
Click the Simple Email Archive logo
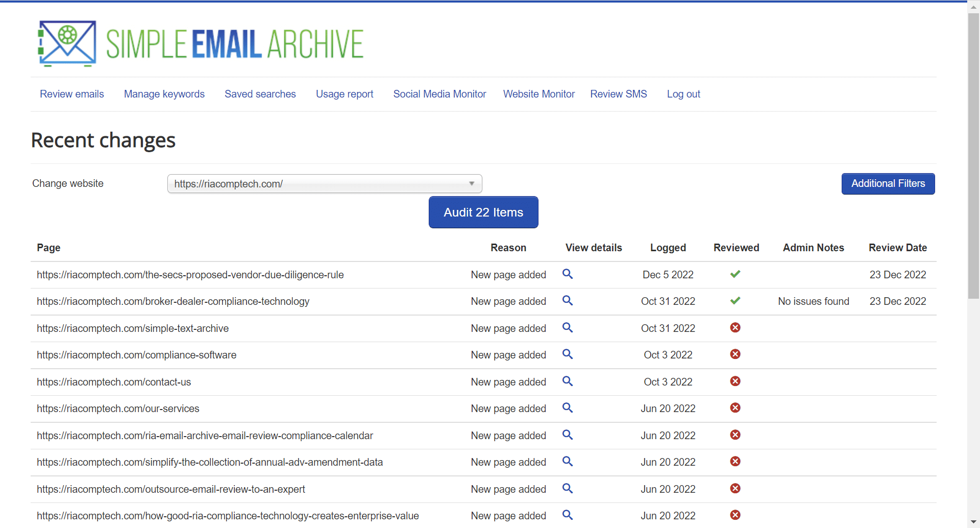201,44
